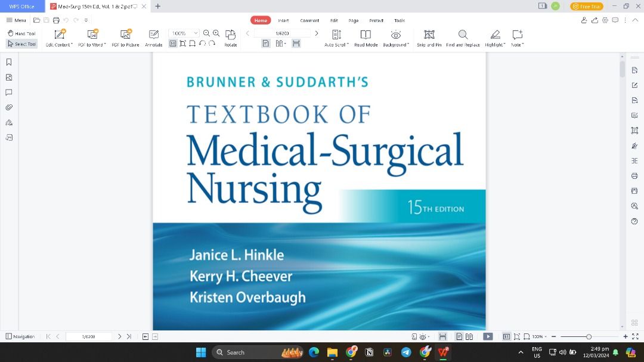
Task: Open the two-page view dropdown in ribbon
Action: pos(281,44)
